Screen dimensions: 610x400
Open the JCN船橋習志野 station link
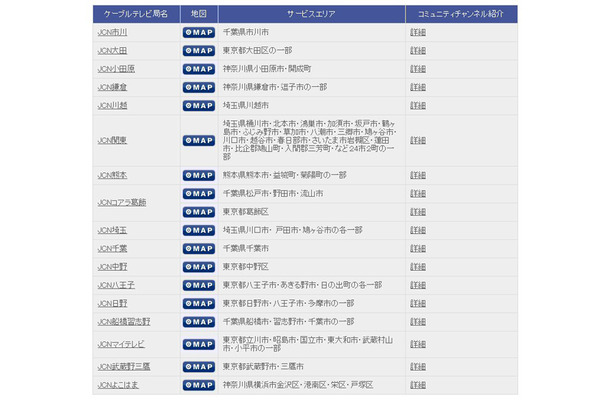124,322
